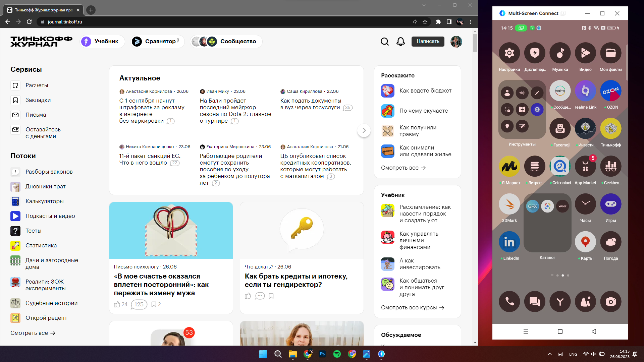
Task: Open Я.Маркет app on the phone
Action: [509, 166]
